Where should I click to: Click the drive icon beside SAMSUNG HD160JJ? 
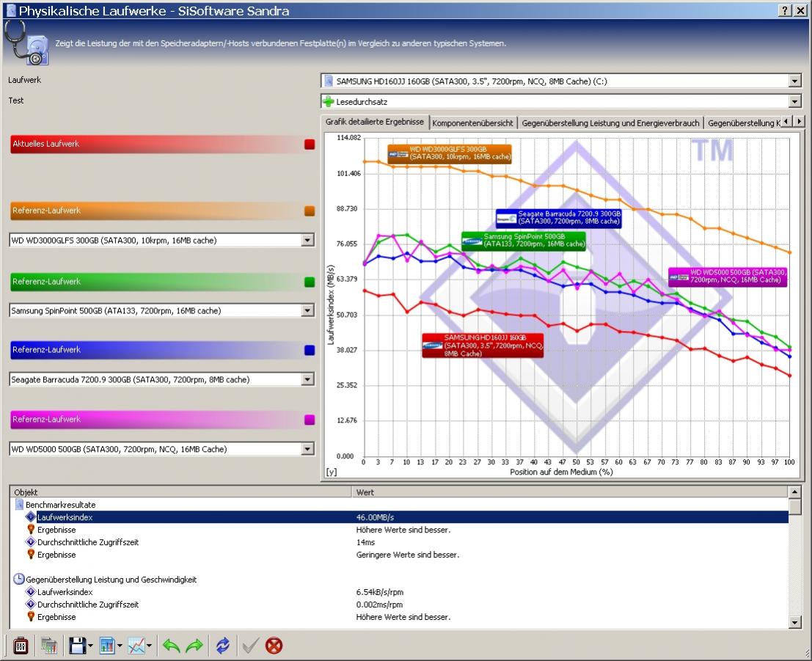(329, 81)
